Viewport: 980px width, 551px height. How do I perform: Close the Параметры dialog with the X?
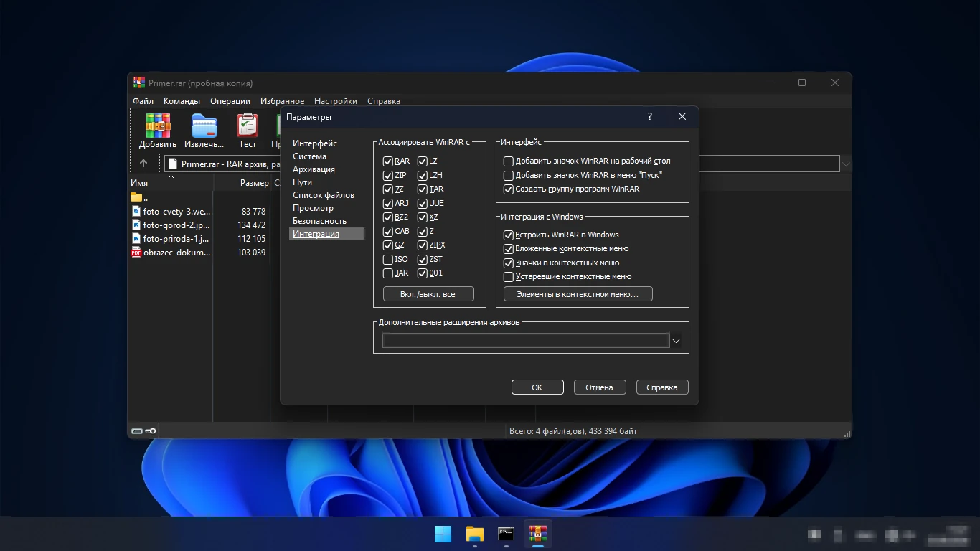[682, 116]
